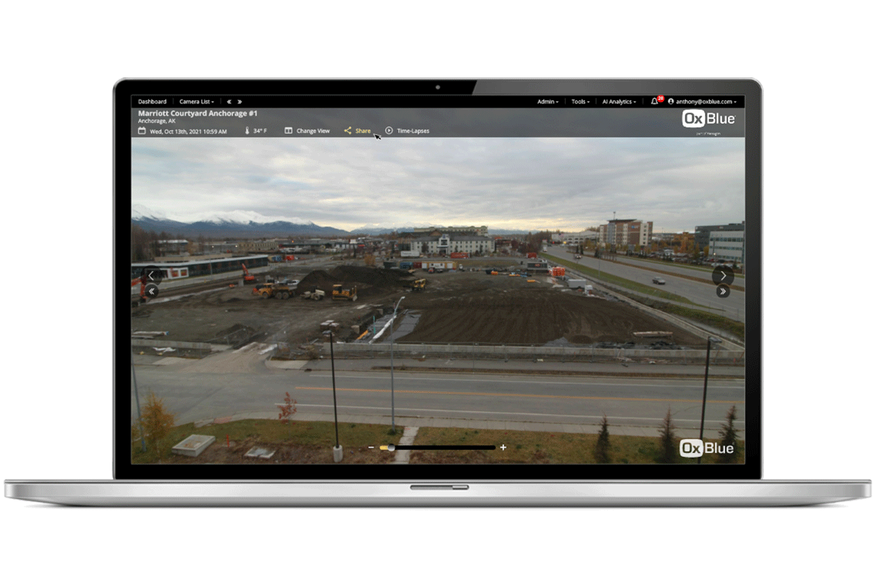Click the user account profile icon
The height and width of the screenshot is (588, 875).
[671, 102]
